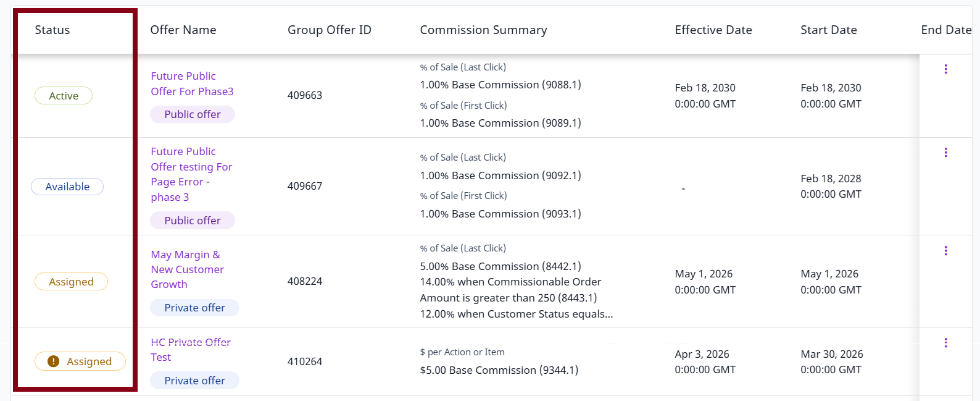Click the Public offer tag under Phase3 offer
This screenshot has height=401, width=980.
[x=193, y=114]
